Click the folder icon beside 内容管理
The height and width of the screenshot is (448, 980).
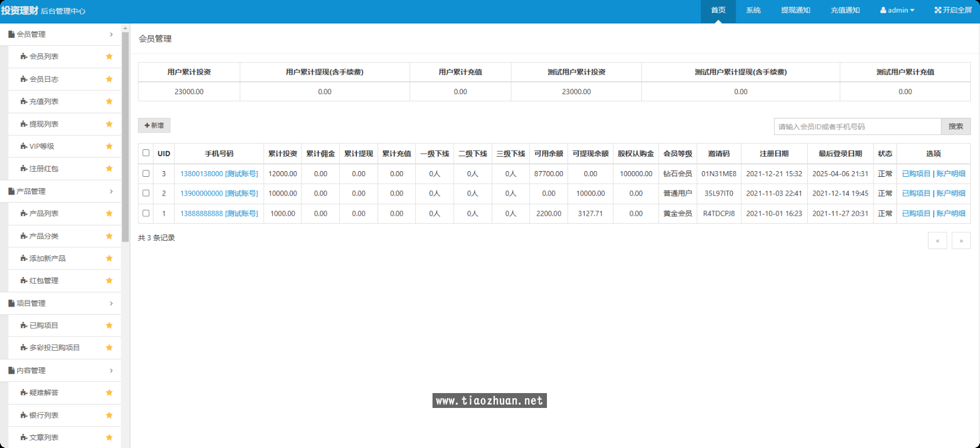tap(11, 370)
